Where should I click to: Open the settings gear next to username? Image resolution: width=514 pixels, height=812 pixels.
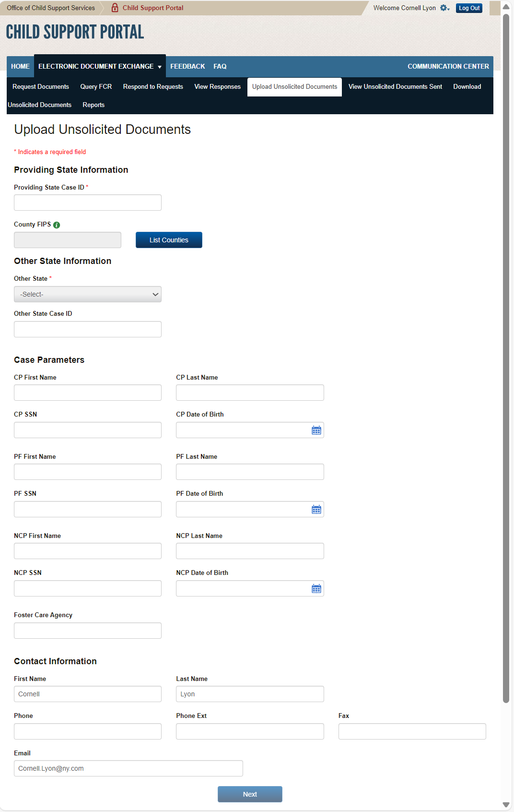click(x=444, y=8)
